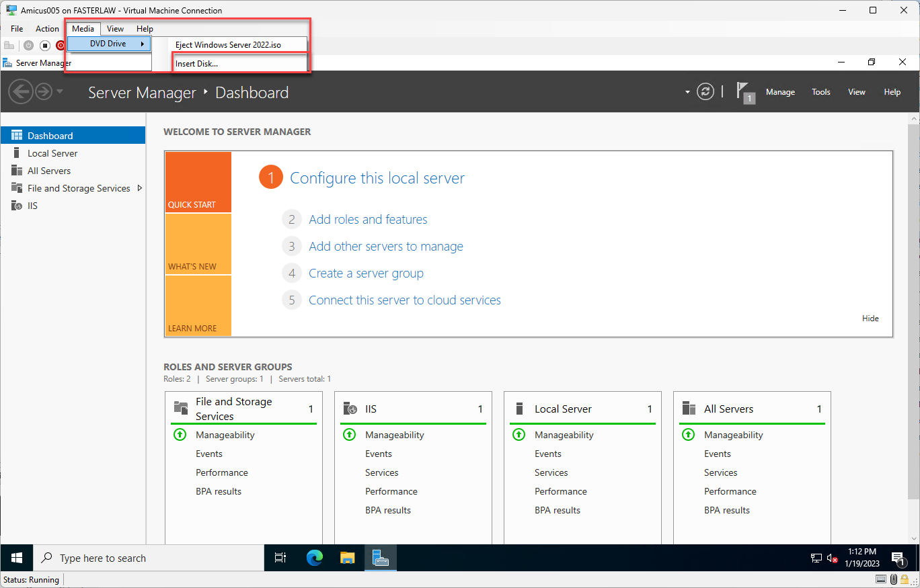The width and height of the screenshot is (920, 588).
Task: Open the Windows Start button in the VM
Action: (17, 558)
